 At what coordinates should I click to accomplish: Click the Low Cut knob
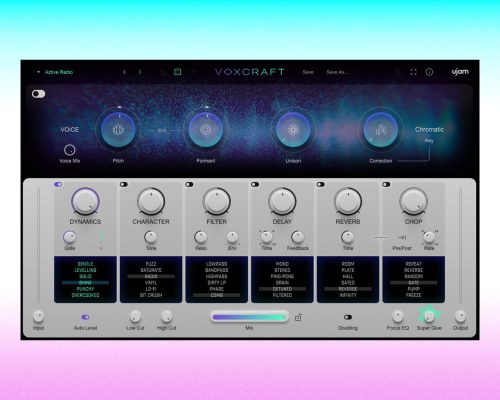135,316
